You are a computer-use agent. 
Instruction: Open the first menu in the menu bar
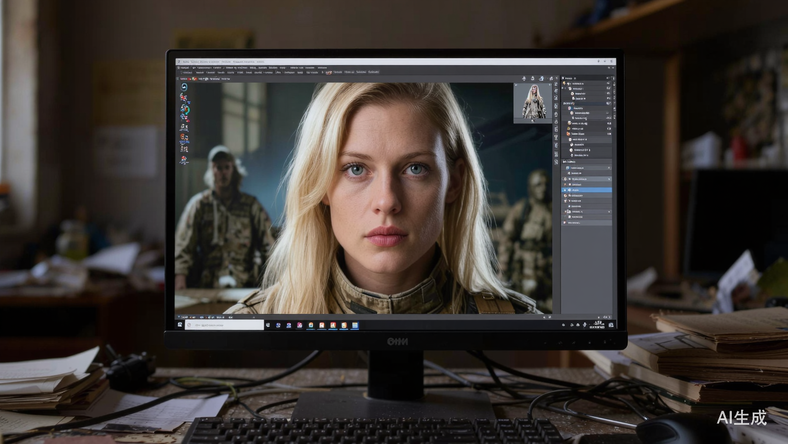click(x=186, y=65)
